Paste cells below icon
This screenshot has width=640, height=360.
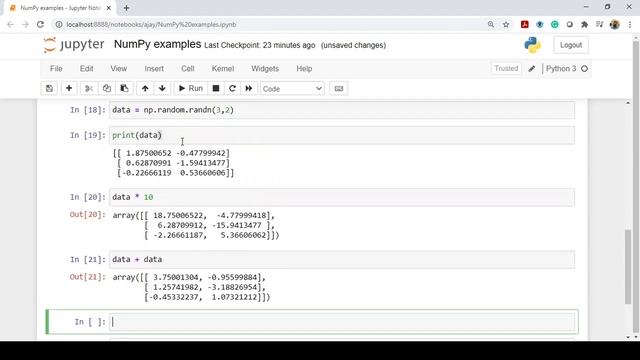click(x=124, y=89)
